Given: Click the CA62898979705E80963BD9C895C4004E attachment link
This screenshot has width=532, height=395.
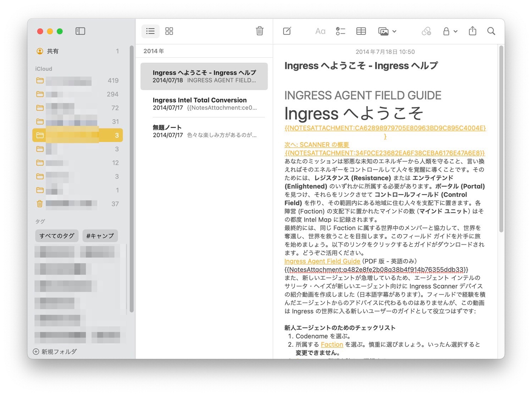Looking at the screenshot, I should point(385,132).
